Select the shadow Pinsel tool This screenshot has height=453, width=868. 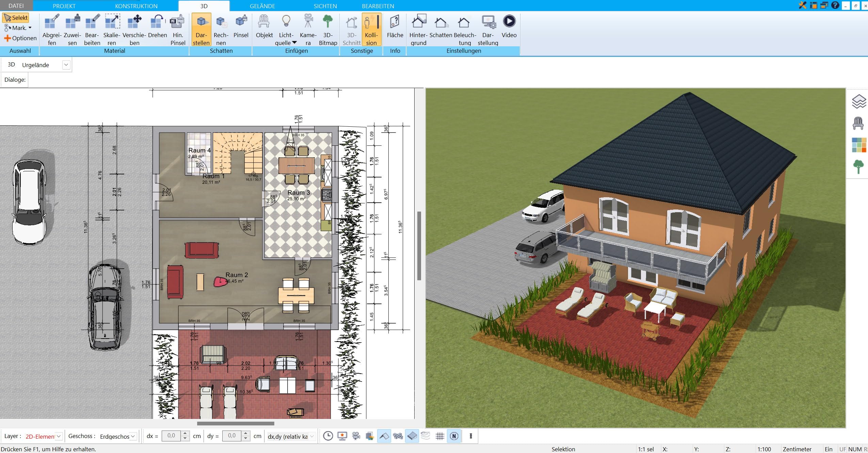tap(241, 27)
